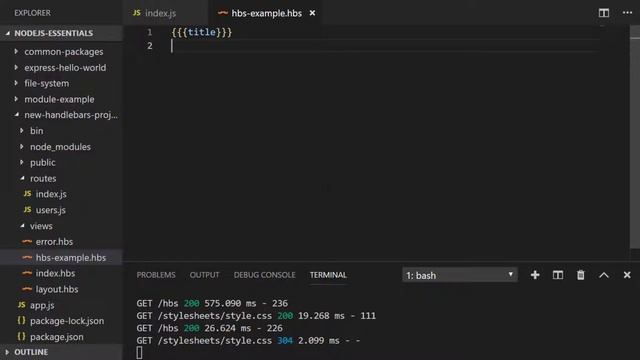
Task: Split the terminal panel
Action: click(x=558, y=275)
